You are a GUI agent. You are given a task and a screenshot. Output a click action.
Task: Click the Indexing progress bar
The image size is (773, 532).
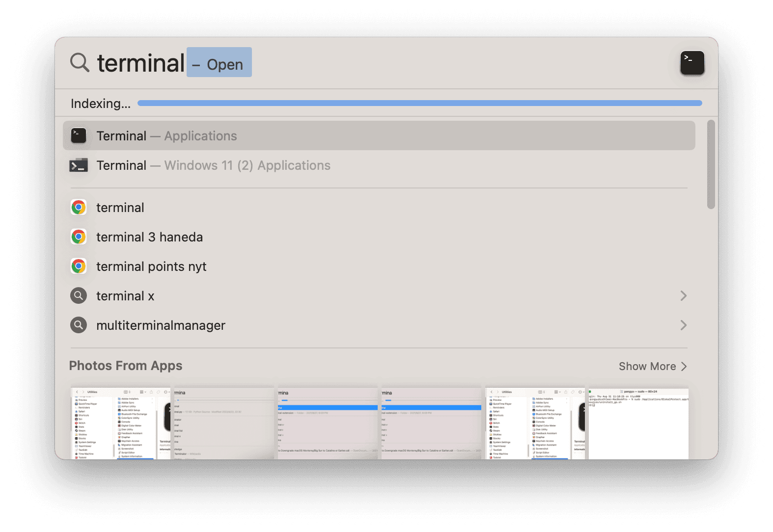point(419,103)
